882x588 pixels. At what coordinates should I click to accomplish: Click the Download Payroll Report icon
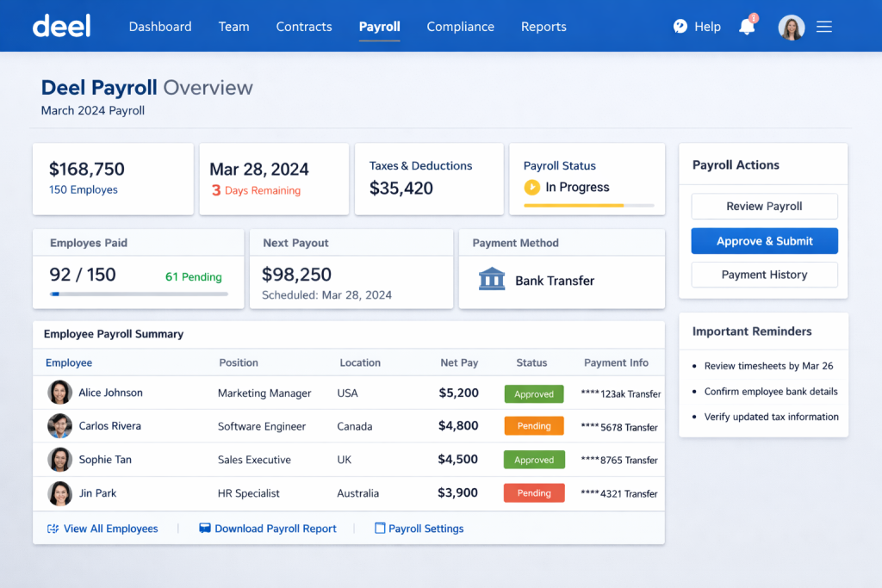pos(205,528)
